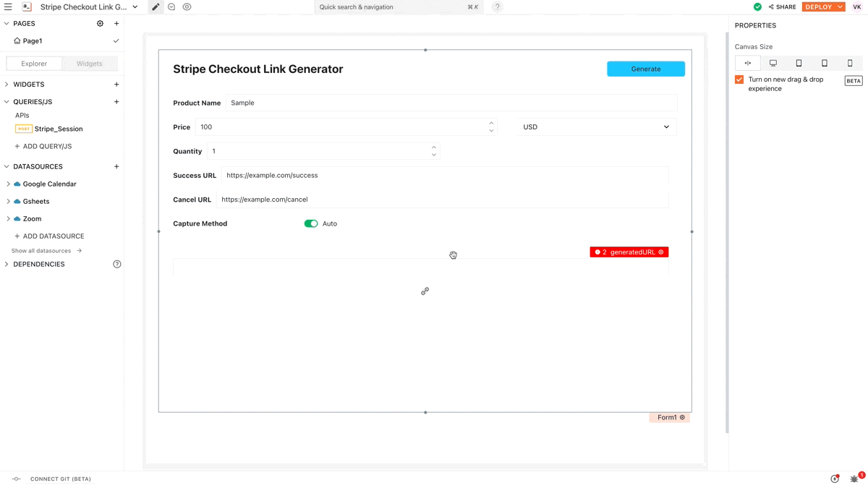Open Pages settings gear icon
The image size is (868, 488).
(x=101, y=24)
